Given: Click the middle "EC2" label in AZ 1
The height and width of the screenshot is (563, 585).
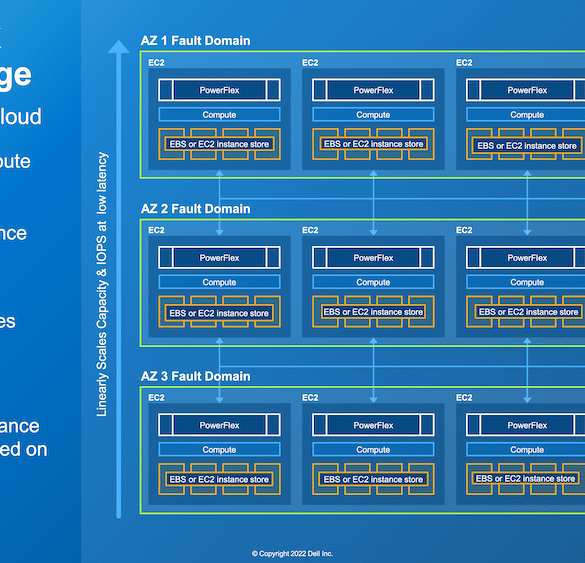Looking at the screenshot, I should point(310,63).
